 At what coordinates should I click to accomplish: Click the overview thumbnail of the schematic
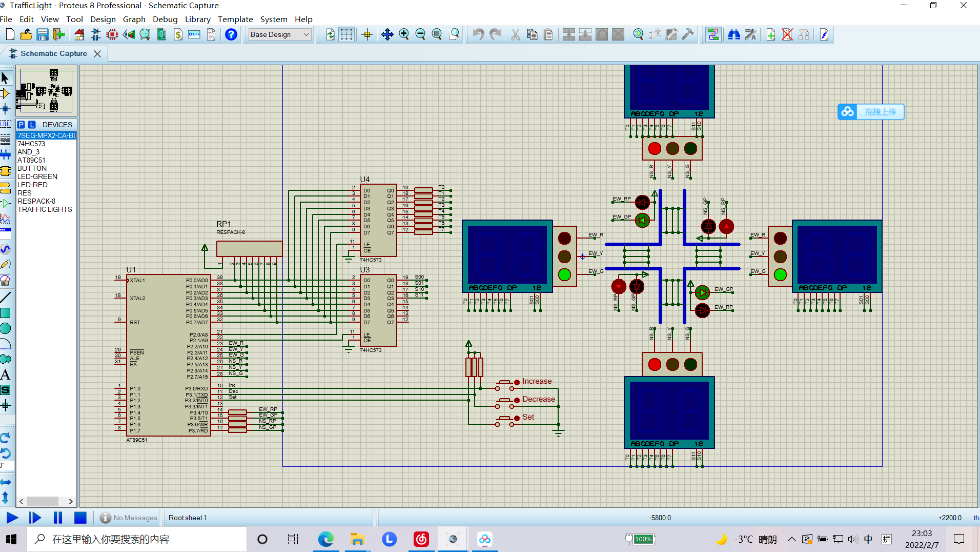pyautogui.click(x=46, y=91)
